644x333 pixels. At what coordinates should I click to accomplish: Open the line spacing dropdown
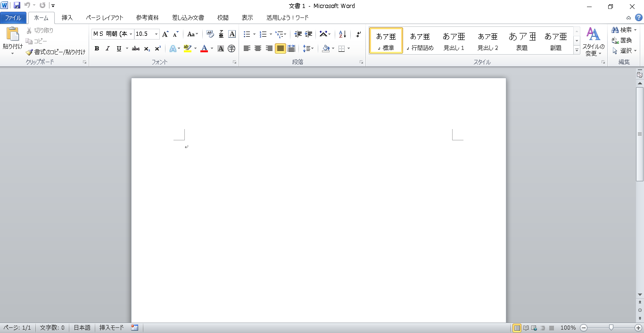308,49
